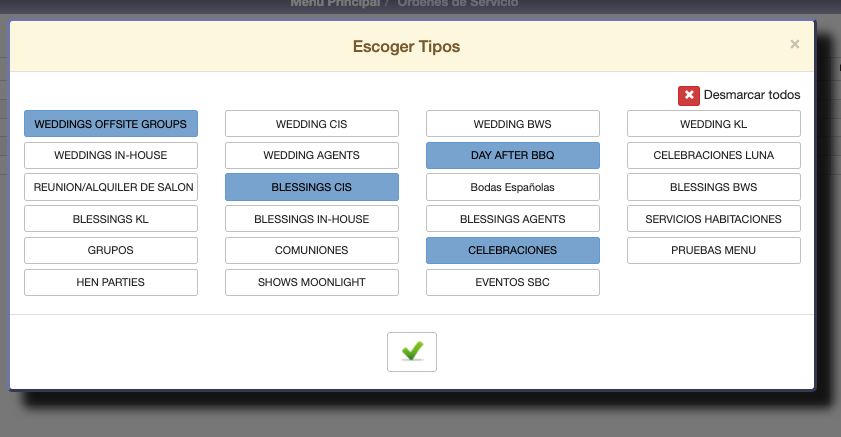Enable SERVICIOS HABITACIONES option
Viewport: 841px width, 437px height.
713,219
